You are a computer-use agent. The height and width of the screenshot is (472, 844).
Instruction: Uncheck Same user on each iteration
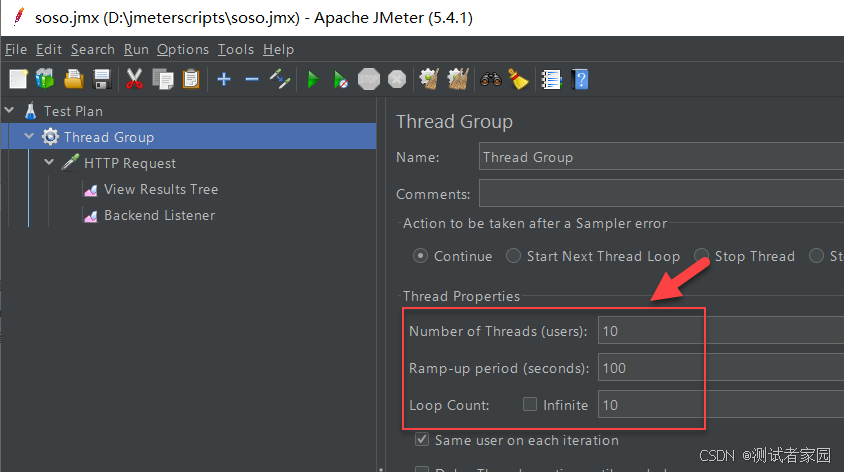(422, 440)
